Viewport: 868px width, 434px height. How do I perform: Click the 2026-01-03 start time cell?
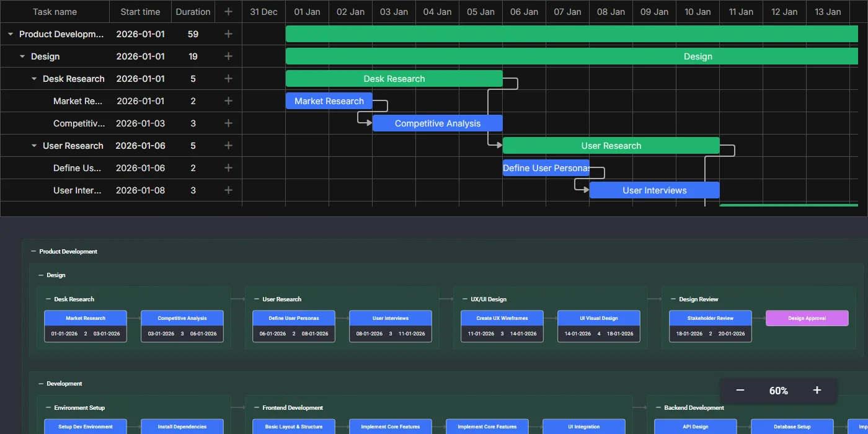point(140,123)
